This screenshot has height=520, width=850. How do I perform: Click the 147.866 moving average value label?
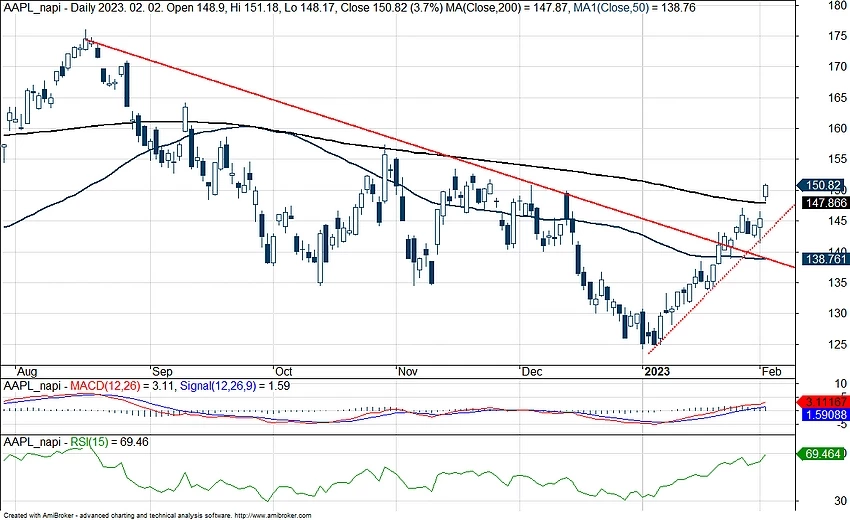824,203
